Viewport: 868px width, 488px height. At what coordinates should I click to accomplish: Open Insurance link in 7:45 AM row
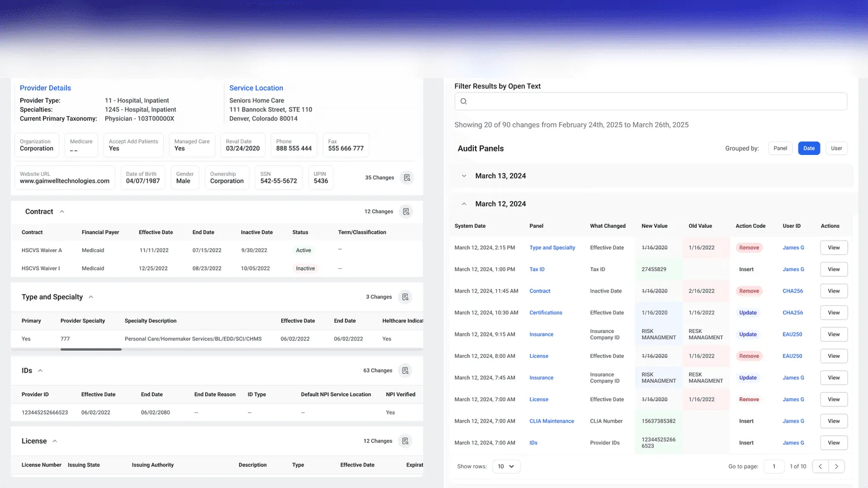541,378
